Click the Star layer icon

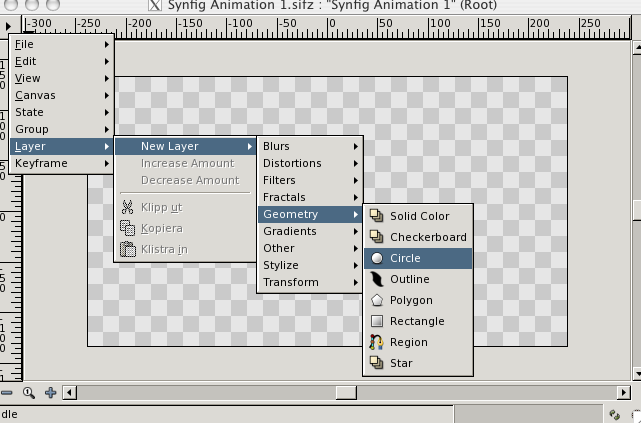pos(377,363)
